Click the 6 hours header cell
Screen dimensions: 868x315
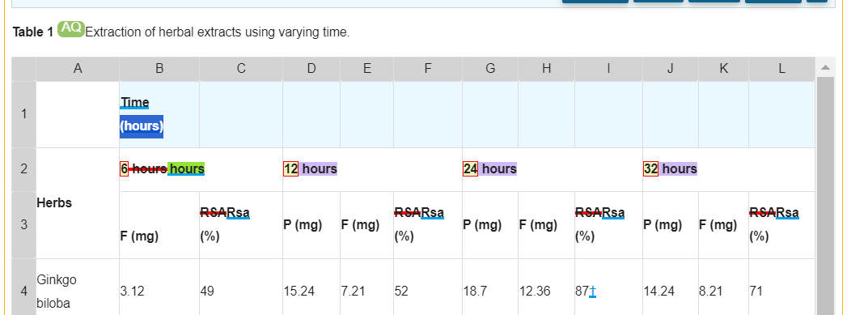point(201,169)
